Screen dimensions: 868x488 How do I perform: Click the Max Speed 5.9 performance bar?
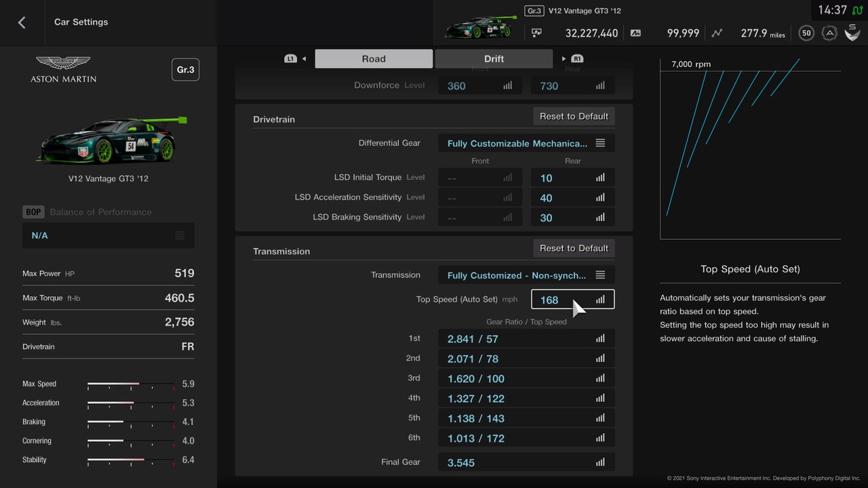(131, 384)
